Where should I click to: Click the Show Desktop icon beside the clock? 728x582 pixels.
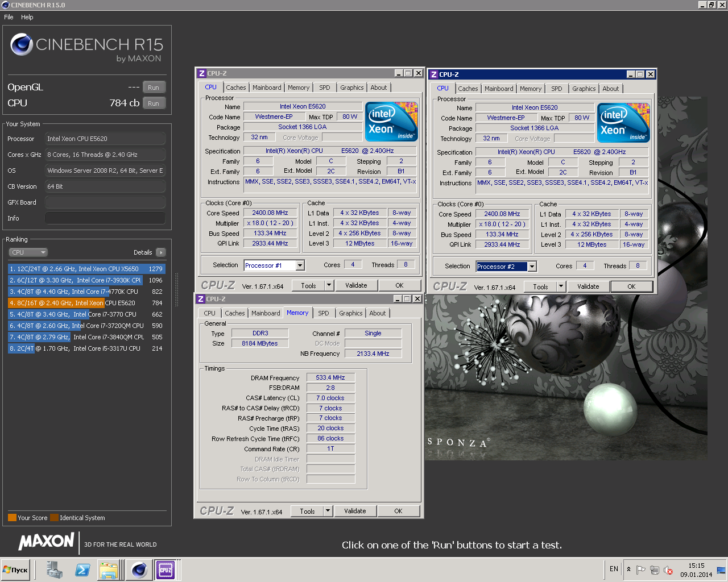(722, 569)
